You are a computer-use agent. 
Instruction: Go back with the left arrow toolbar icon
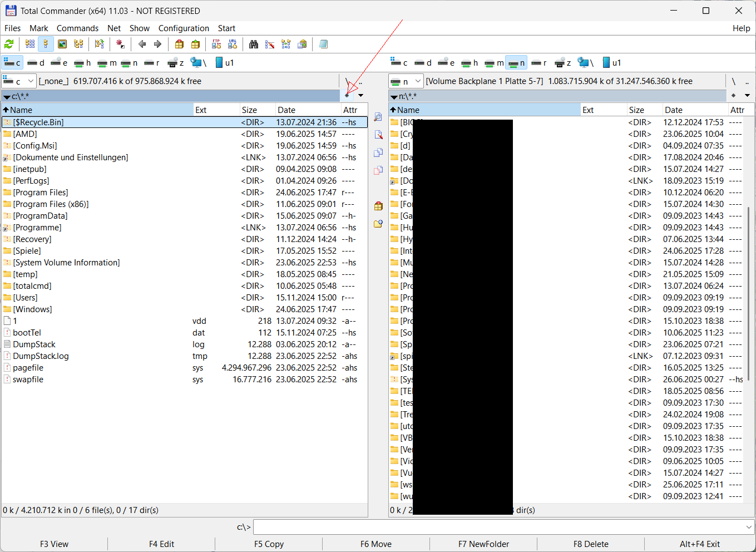pos(142,44)
